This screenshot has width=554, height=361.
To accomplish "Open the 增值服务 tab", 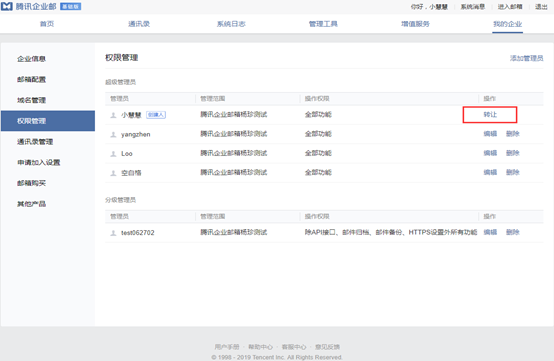I will pos(416,24).
